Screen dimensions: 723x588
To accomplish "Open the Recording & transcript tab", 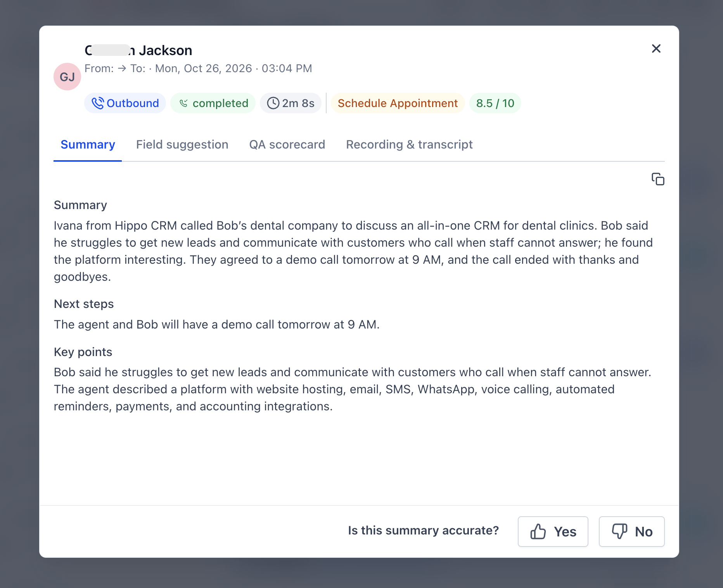I will tap(409, 144).
